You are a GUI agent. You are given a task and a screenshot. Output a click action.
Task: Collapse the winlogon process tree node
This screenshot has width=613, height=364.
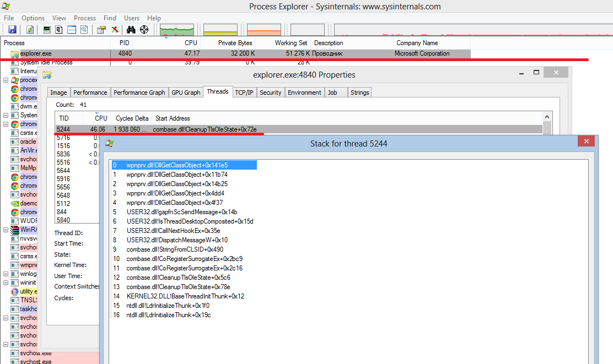[6, 274]
